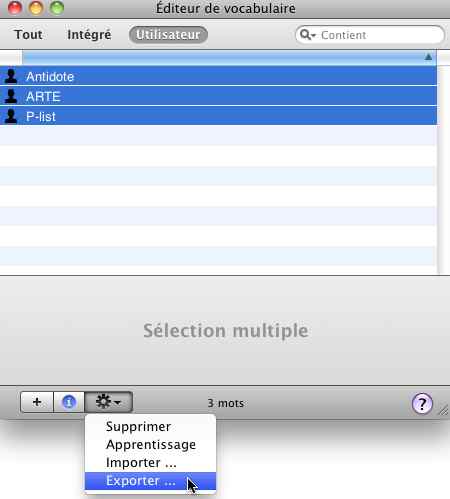Choose Apprentissage from the popup menu

[x=150, y=445]
